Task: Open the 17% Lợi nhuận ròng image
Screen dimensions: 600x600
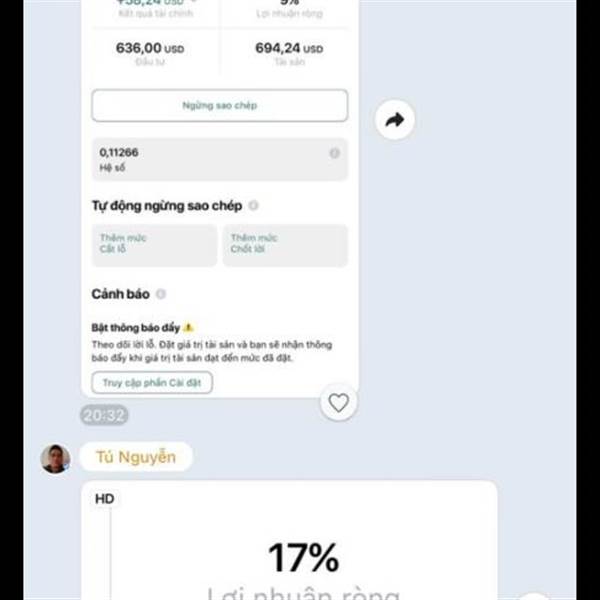Action: (289, 540)
